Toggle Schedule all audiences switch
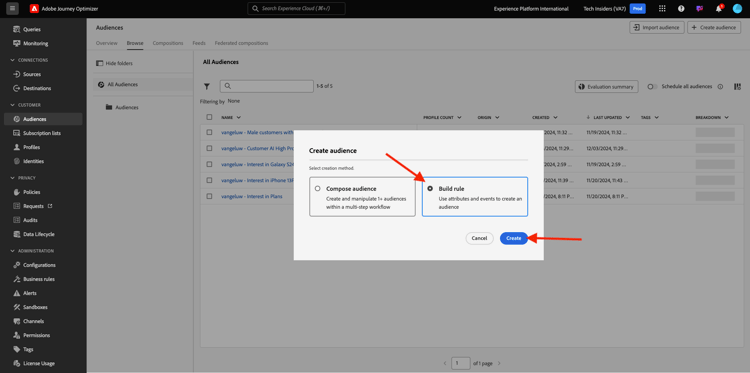 [651, 87]
